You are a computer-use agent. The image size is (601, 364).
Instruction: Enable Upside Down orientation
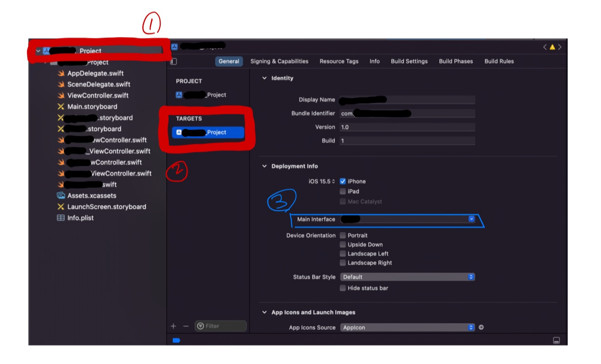click(343, 245)
